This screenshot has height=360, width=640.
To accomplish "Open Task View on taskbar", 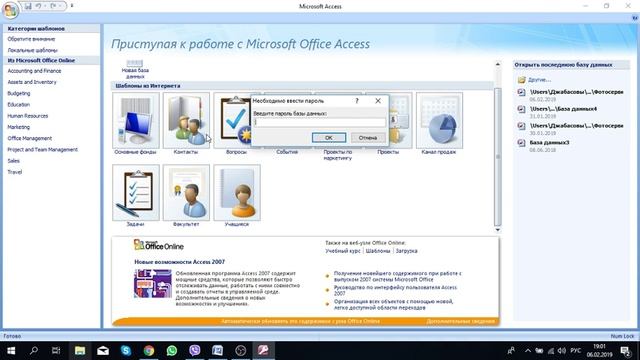I will click(56, 351).
